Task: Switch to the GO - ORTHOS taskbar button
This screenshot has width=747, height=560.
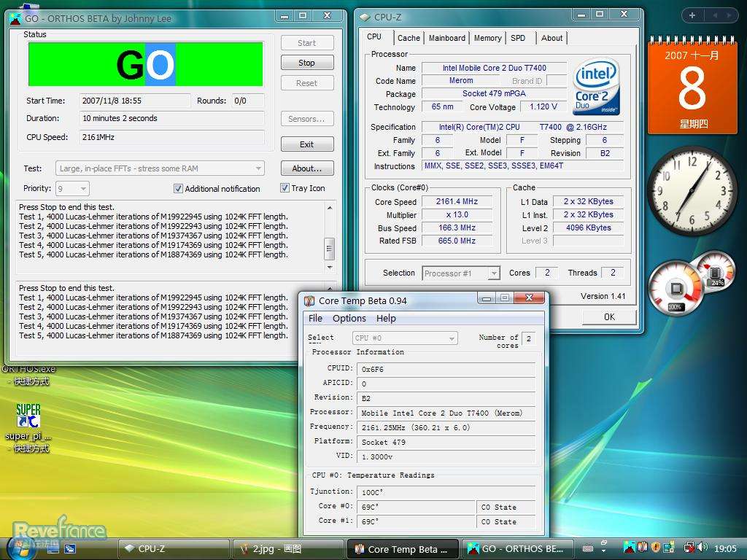Action: tap(518, 549)
